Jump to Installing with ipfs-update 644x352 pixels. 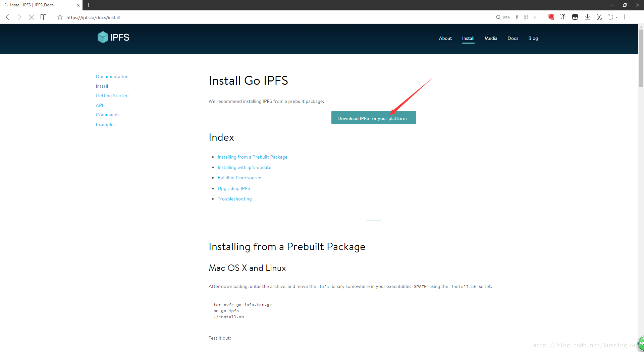[x=244, y=167]
